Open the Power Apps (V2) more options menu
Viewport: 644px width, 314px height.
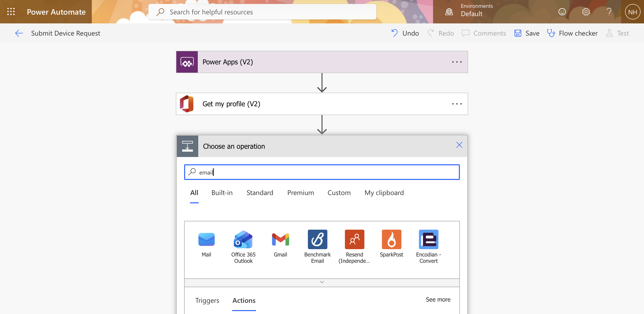coord(457,62)
